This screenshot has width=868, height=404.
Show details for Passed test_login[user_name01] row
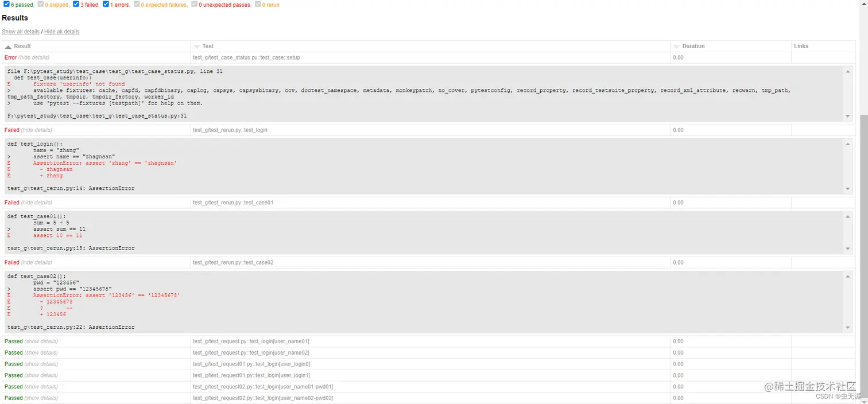[x=41, y=341]
